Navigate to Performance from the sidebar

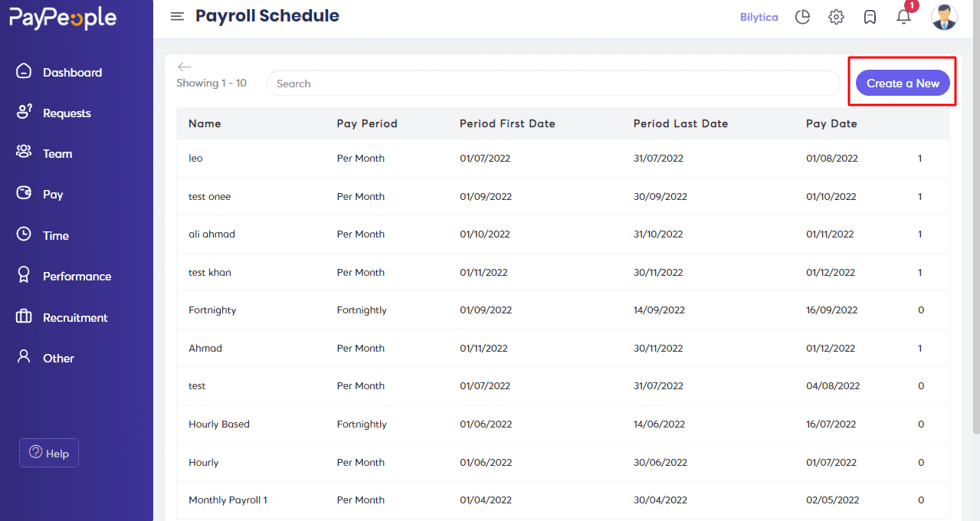pyautogui.click(x=76, y=276)
